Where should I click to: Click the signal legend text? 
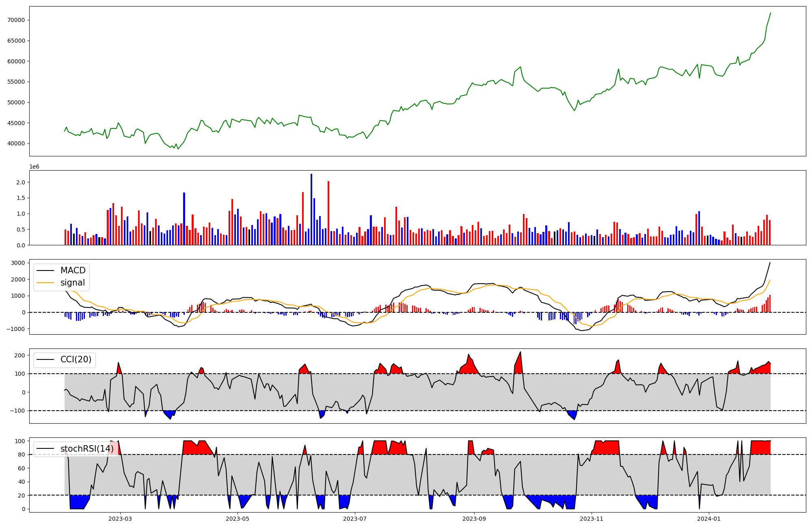pos(72,283)
